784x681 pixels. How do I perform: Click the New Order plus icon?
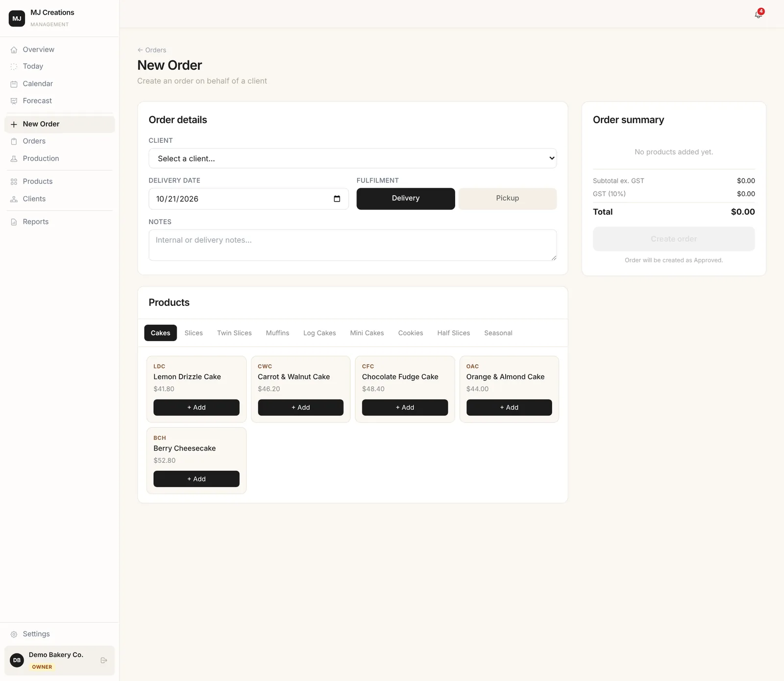14,125
